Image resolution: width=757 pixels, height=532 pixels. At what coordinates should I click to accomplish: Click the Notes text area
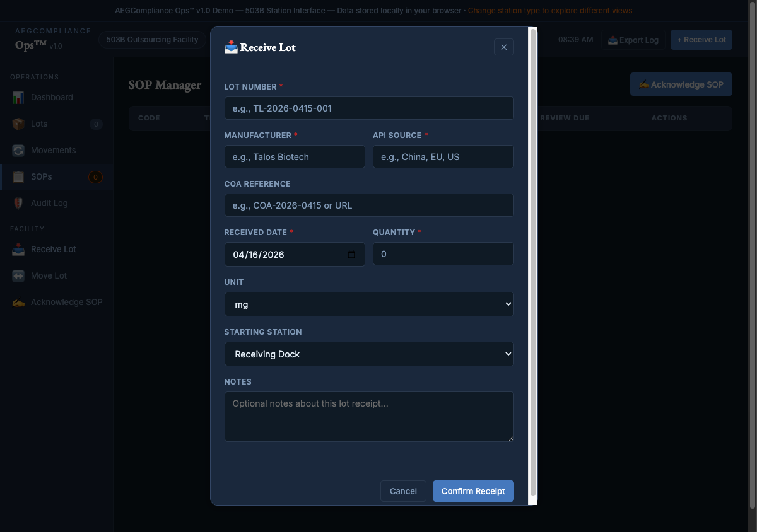point(369,416)
